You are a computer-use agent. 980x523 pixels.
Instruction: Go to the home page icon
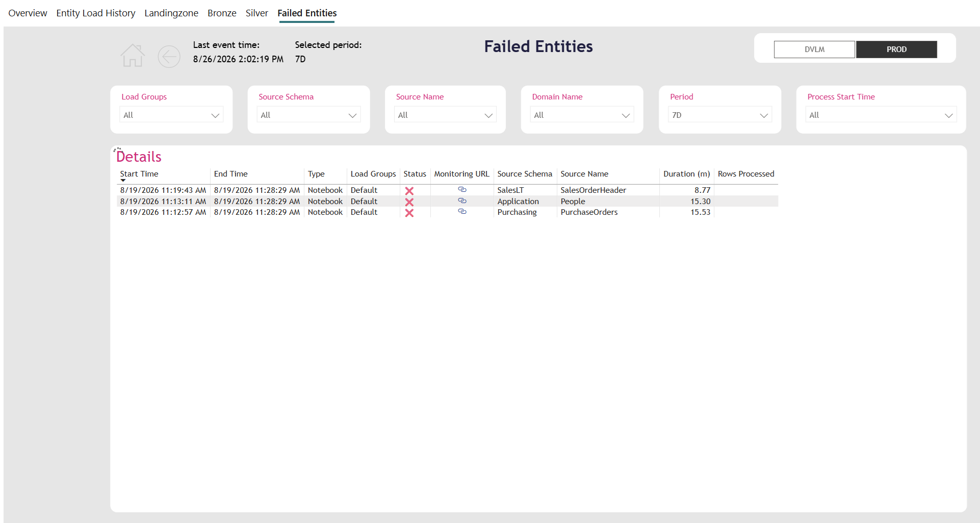133,55
